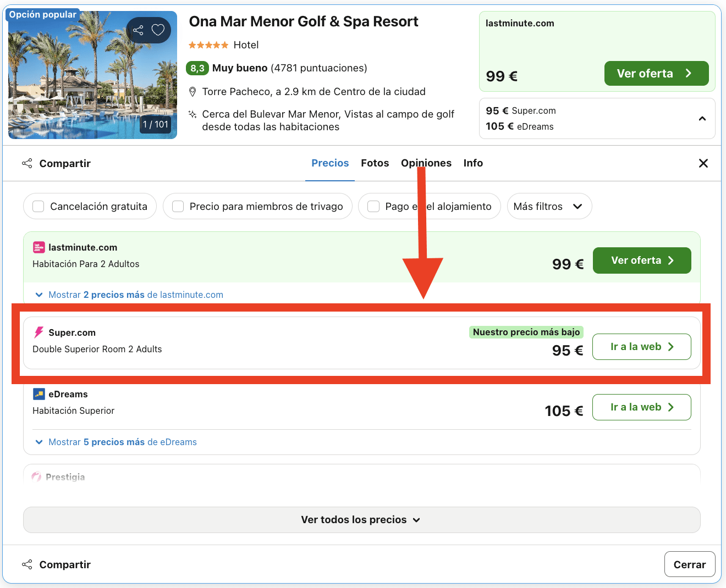
Task: Click the orange five-star rating icons
Action: 208,45
